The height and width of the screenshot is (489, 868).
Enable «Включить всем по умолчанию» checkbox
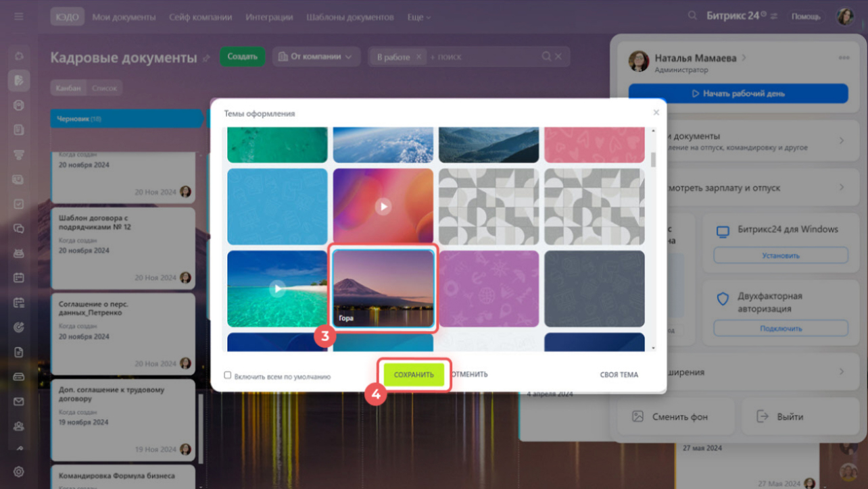coord(228,376)
